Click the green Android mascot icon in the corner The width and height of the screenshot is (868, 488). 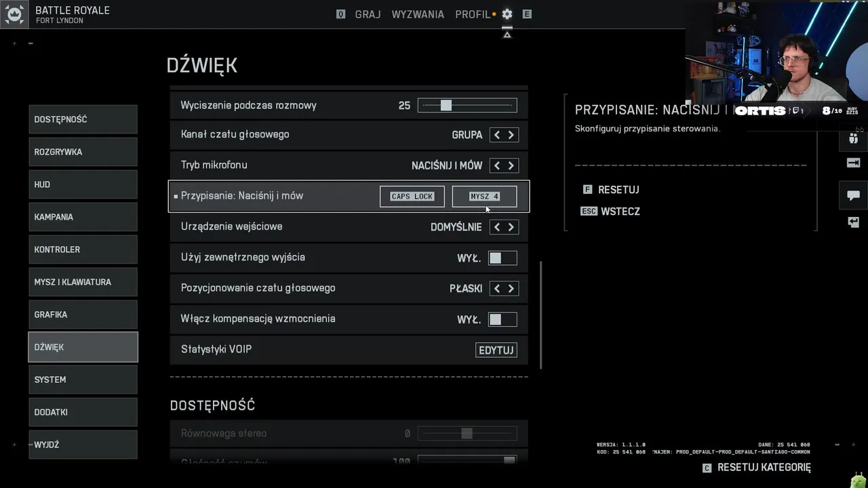pyautogui.click(x=858, y=481)
